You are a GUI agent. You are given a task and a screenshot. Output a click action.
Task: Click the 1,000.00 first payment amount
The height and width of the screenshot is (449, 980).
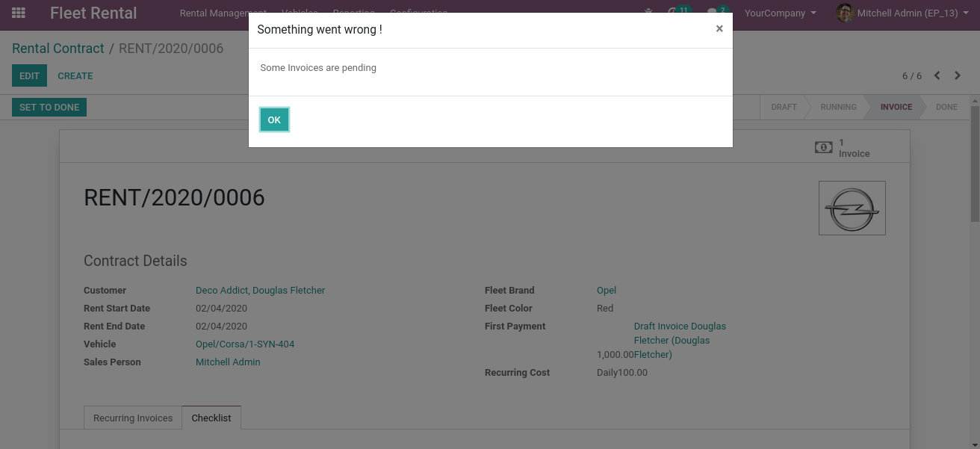point(615,355)
